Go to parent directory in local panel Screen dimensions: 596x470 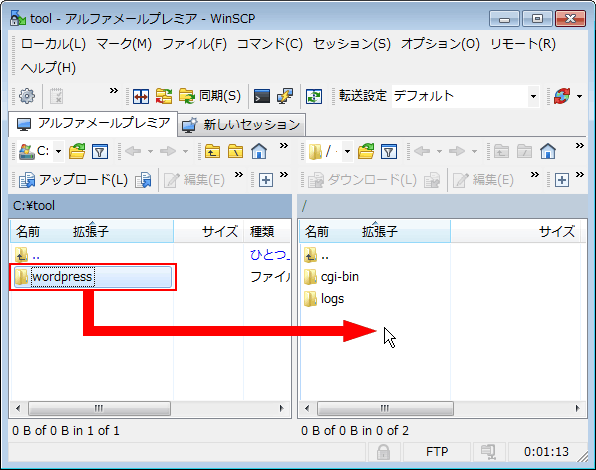click(212, 151)
